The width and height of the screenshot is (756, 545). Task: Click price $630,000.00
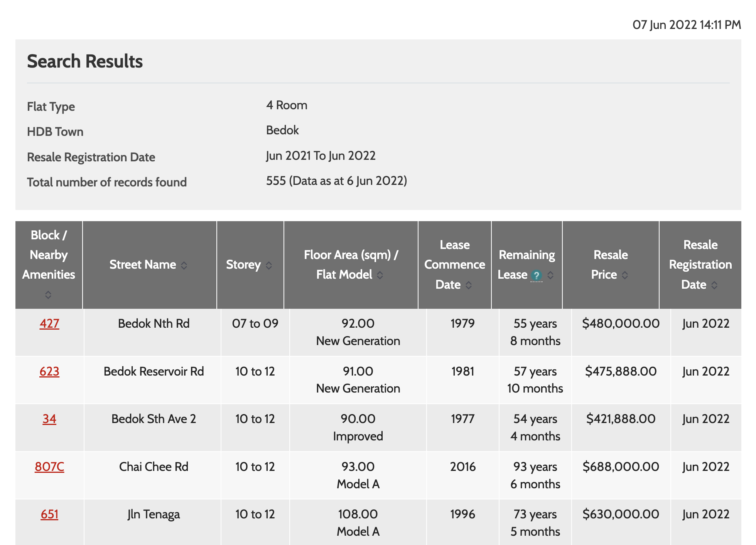click(621, 514)
